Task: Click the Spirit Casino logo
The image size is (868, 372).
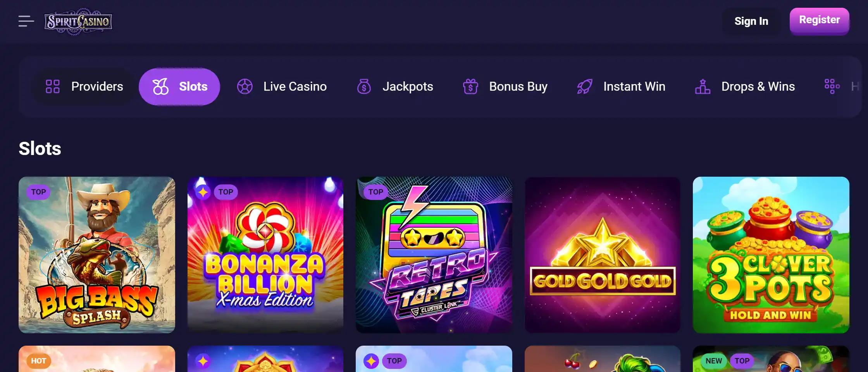Action: click(x=78, y=21)
